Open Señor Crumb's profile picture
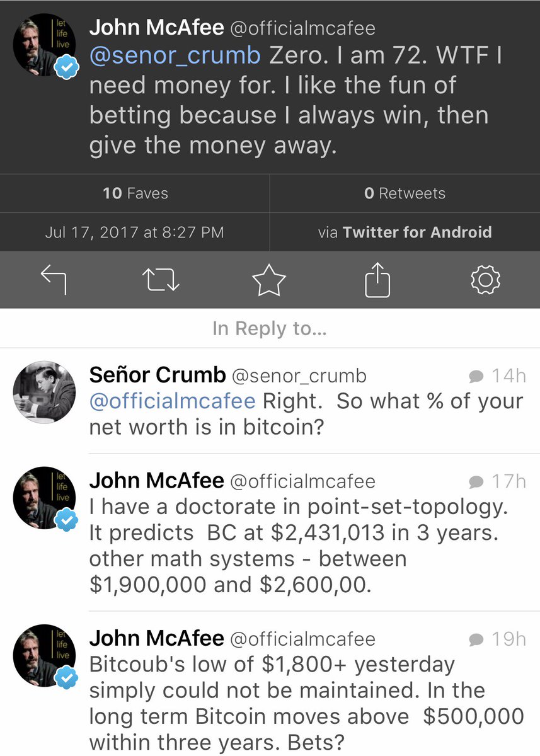The width and height of the screenshot is (540, 756). click(x=44, y=391)
